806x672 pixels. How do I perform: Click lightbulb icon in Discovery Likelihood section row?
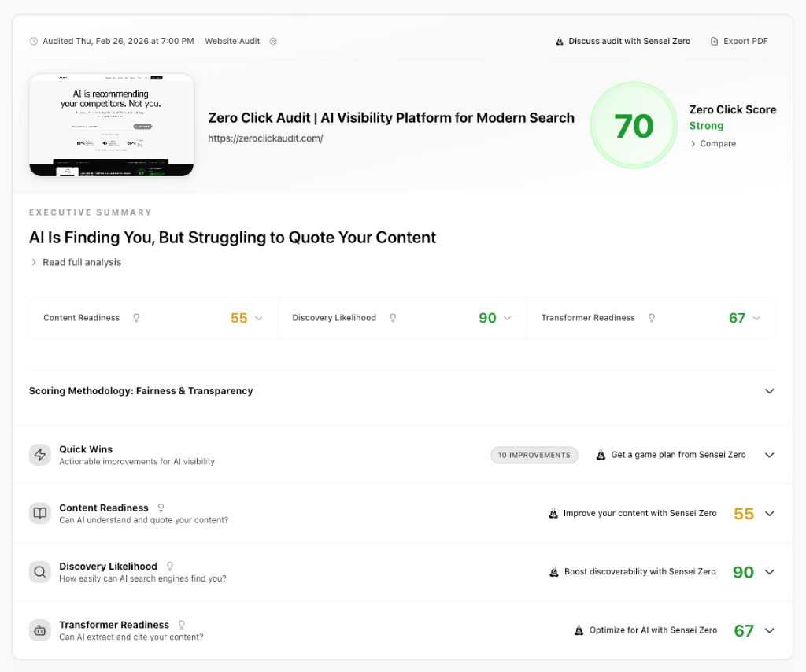[170, 567]
